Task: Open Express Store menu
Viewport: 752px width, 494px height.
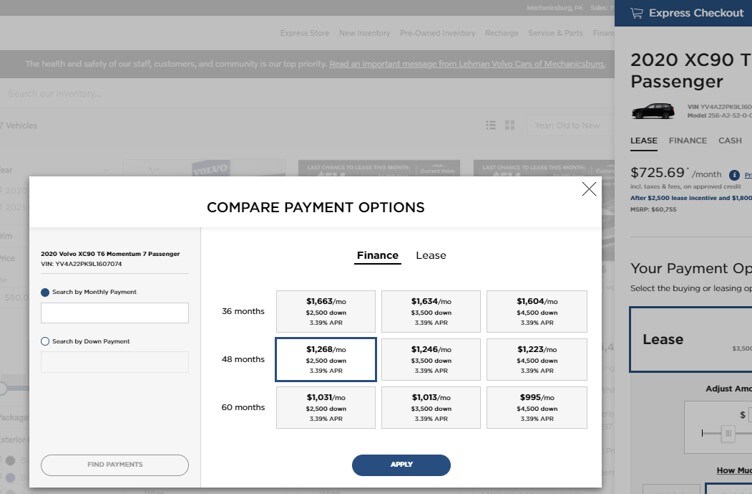Action: tap(305, 33)
